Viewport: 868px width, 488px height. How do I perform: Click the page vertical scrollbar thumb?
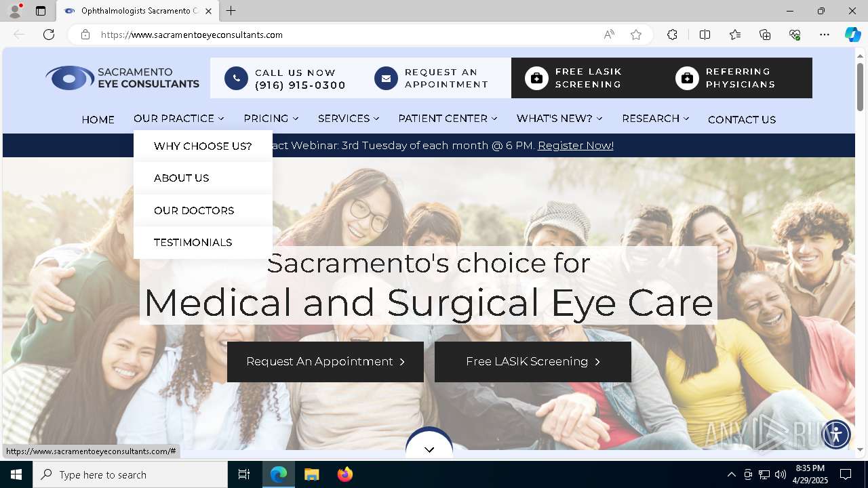[861, 86]
